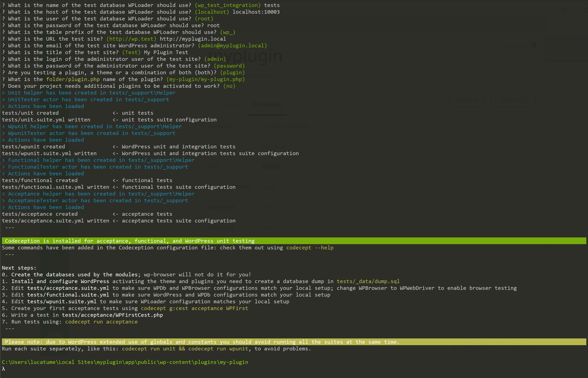
Task: Click step 3 'Edit tests/functional.suite.yml' line
Action: pos(166,295)
